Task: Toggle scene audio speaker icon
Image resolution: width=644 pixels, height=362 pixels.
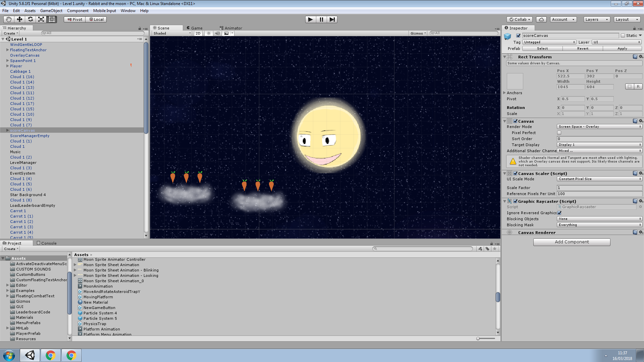Action: point(217,33)
